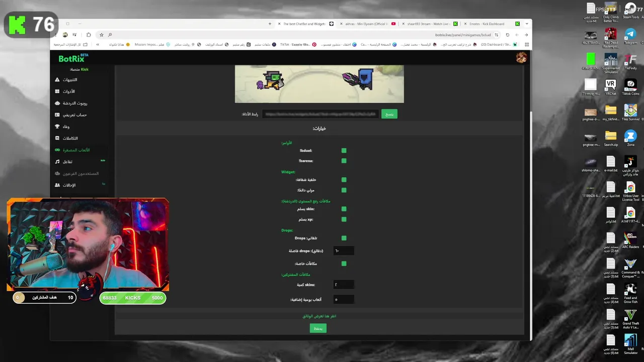Open the VRChat desktop shortcut
This screenshot has height=362, width=644.
pos(611,87)
